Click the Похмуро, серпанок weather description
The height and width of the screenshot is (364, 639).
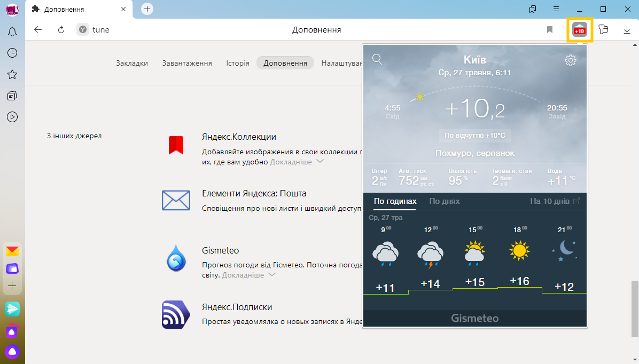click(x=475, y=153)
